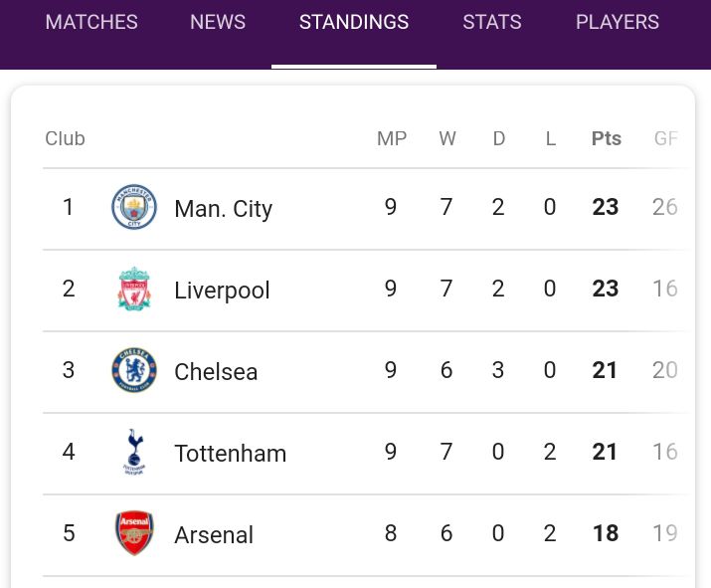Viewport: 711px width, 588px height.
Task: Click the partially visible GF column header
Action: (x=666, y=138)
